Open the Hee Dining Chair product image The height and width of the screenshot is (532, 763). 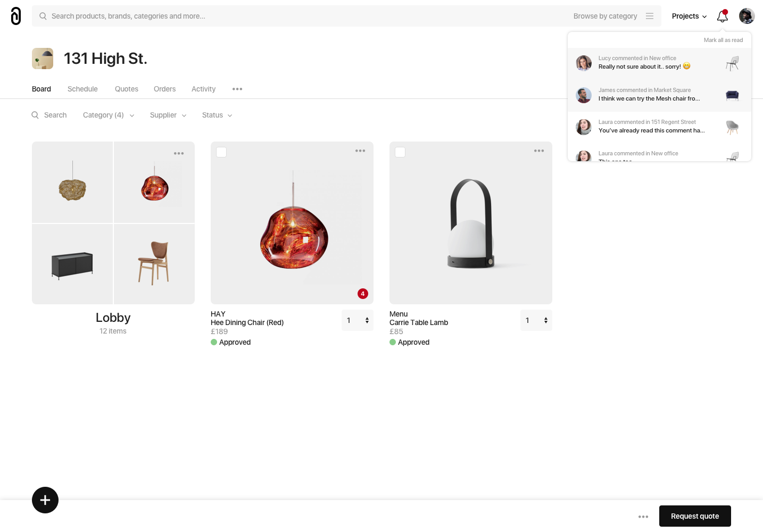pos(292,223)
